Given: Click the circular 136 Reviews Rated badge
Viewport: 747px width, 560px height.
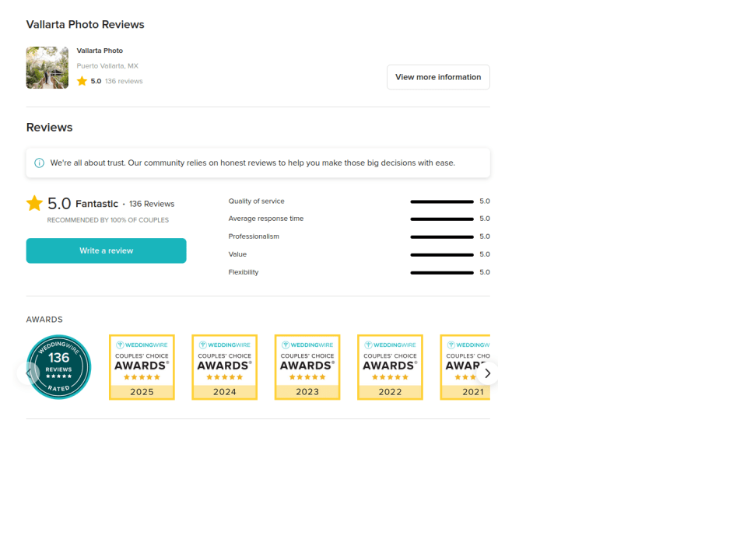Looking at the screenshot, I should point(58,366).
